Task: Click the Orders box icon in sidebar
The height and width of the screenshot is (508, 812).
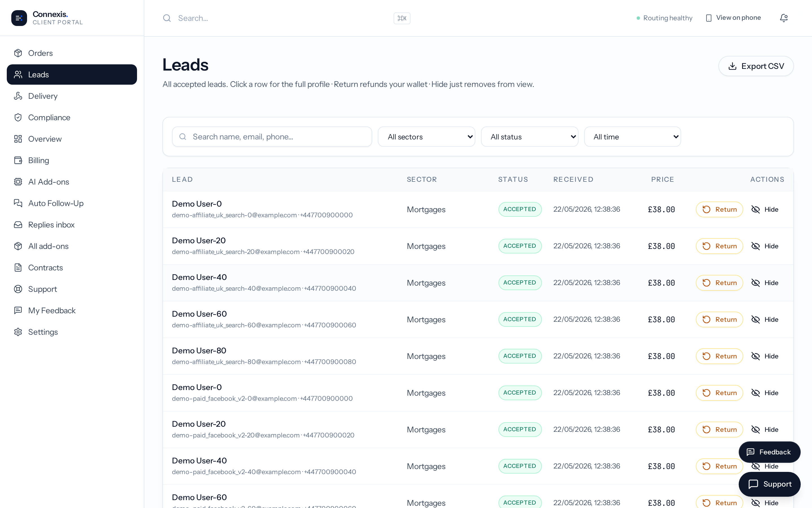Action: coord(18,53)
